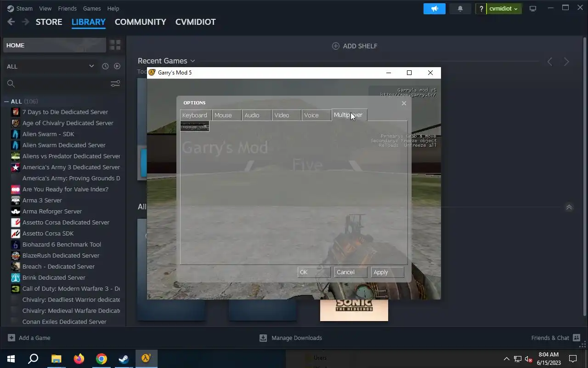Click the Recent Games previous arrow
588x368 pixels.
coord(550,62)
